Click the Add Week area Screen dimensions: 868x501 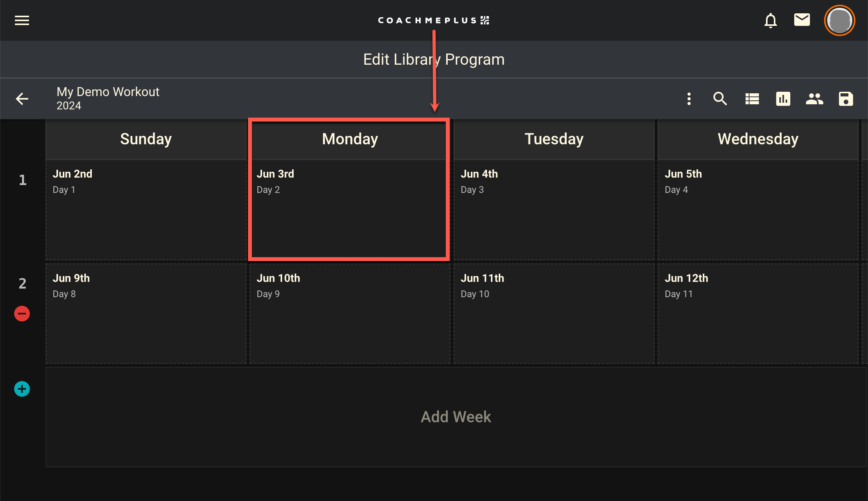[456, 417]
